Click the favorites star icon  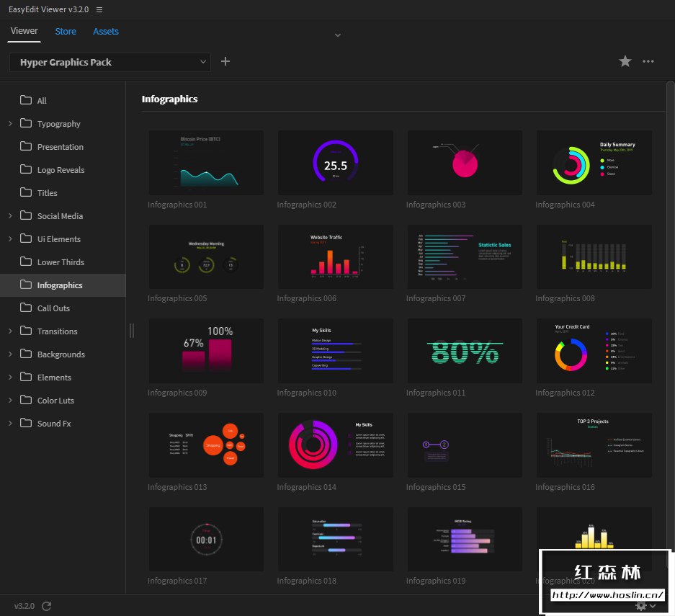pyautogui.click(x=625, y=61)
